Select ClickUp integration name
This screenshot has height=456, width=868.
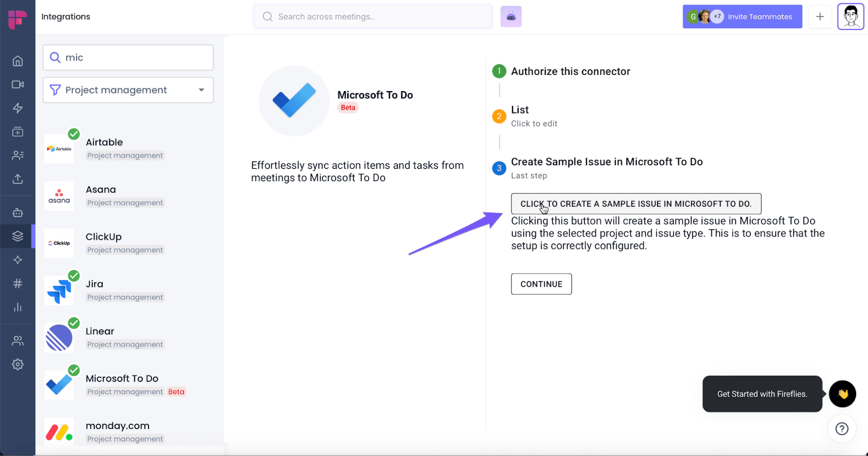(104, 237)
